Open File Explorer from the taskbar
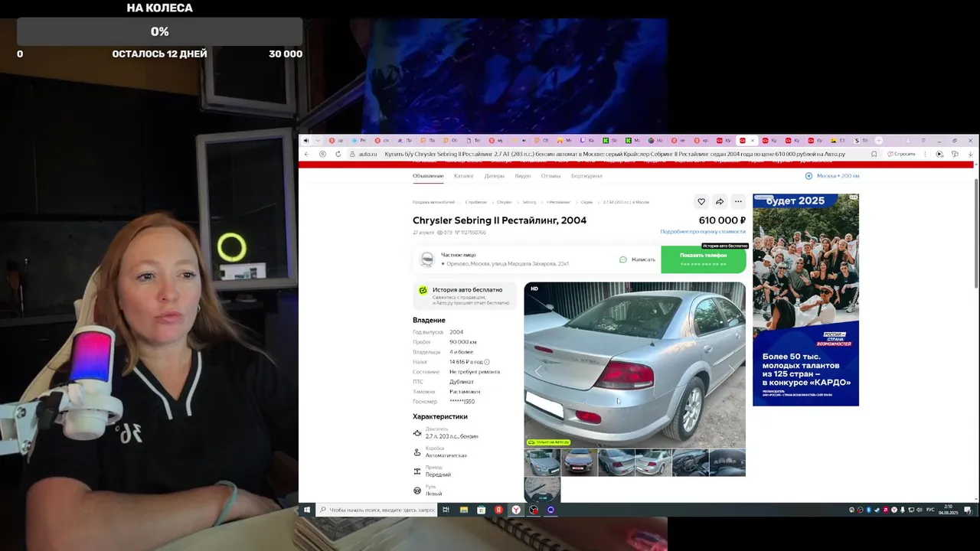Image resolution: width=980 pixels, height=551 pixels. pos(464,510)
